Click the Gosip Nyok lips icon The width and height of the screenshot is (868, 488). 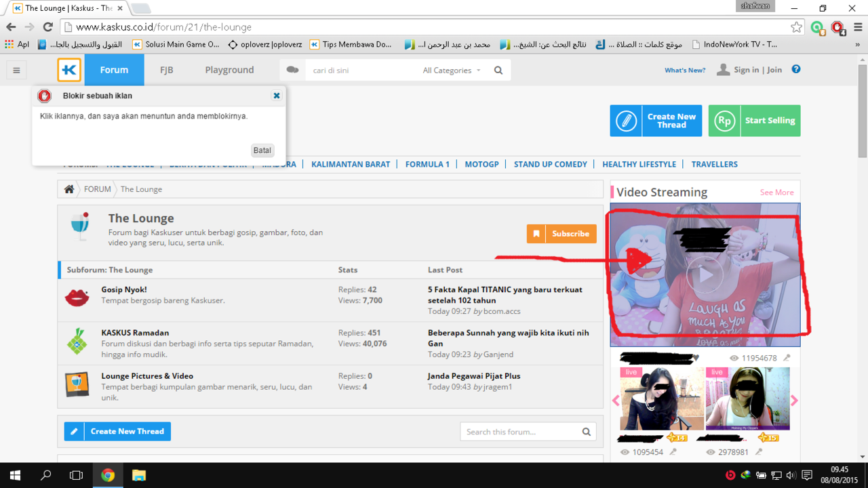pos(77,297)
